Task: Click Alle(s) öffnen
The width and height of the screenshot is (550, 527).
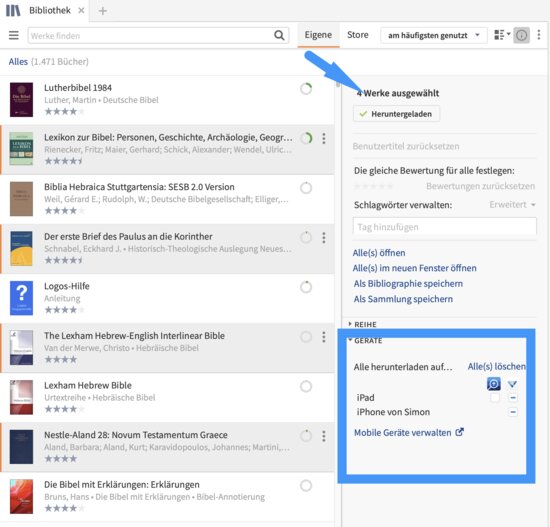Action: [379, 253]
